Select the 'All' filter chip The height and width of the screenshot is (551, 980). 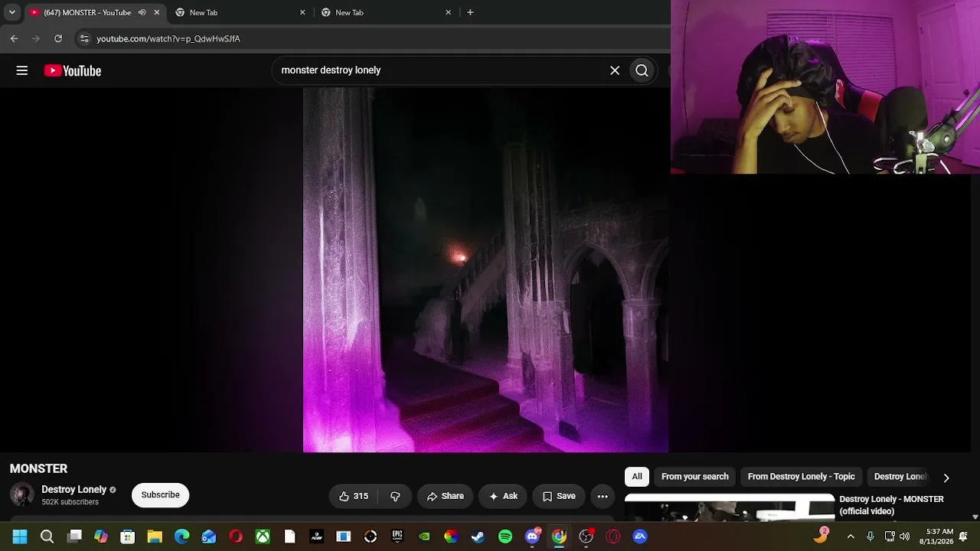[x=637, y=477]
